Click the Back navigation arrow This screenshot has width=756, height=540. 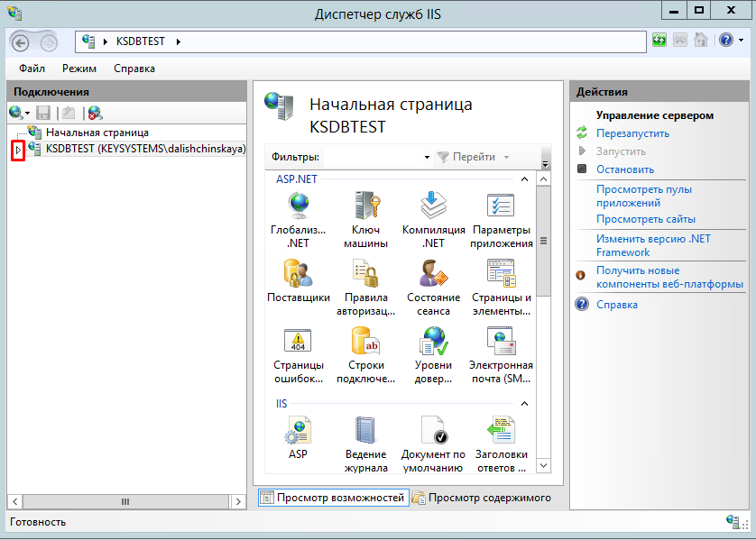20,43
